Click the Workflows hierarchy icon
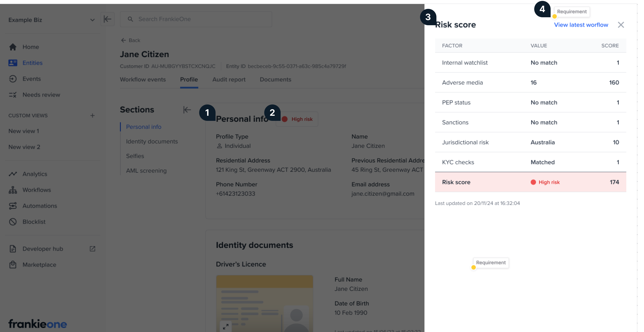 pos(13,190)
